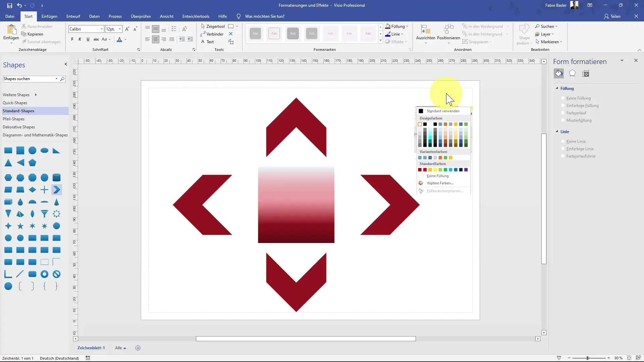This screenshot has width=644, height=362.
Task: Pick the cross shape in the stencil
Action: pyautogui.click(x=44, y=190)
